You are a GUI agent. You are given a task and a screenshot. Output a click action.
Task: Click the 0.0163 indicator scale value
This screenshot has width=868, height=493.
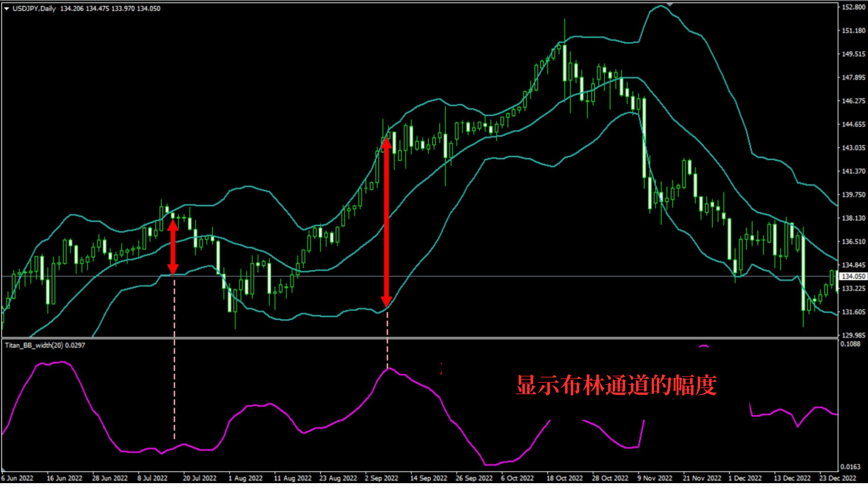point(850,467)
